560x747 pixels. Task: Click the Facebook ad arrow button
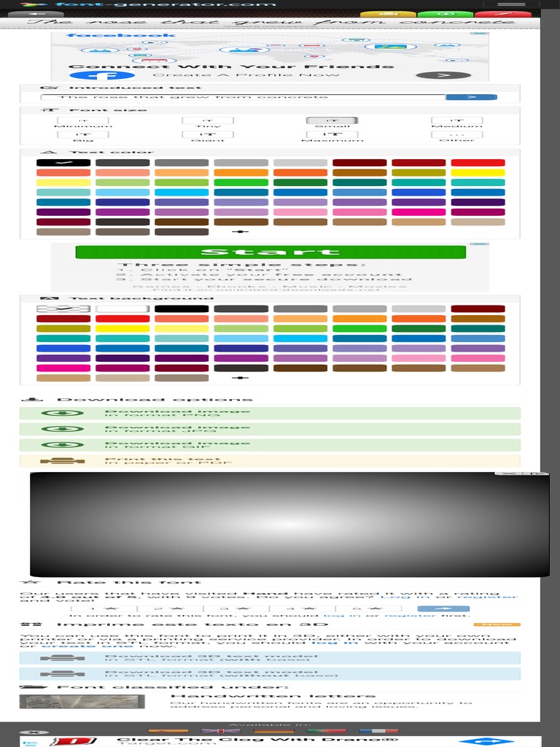click(x=443, y=75)
